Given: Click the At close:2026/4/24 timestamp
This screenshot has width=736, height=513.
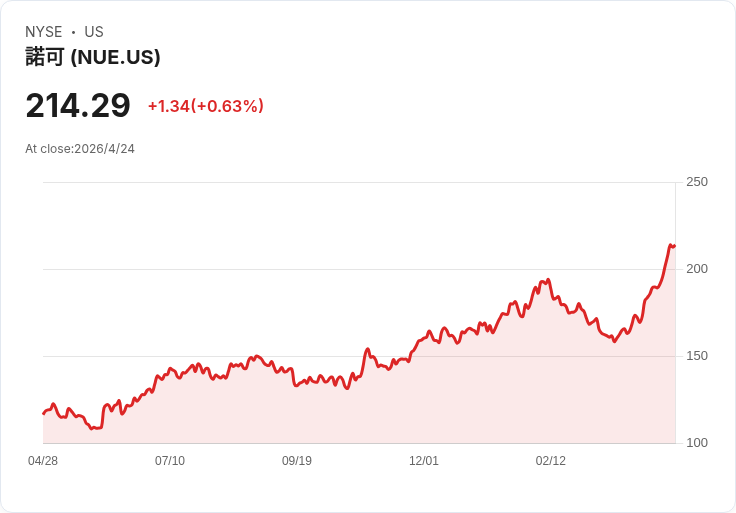Looking at the screenshot, I should 80,149.
